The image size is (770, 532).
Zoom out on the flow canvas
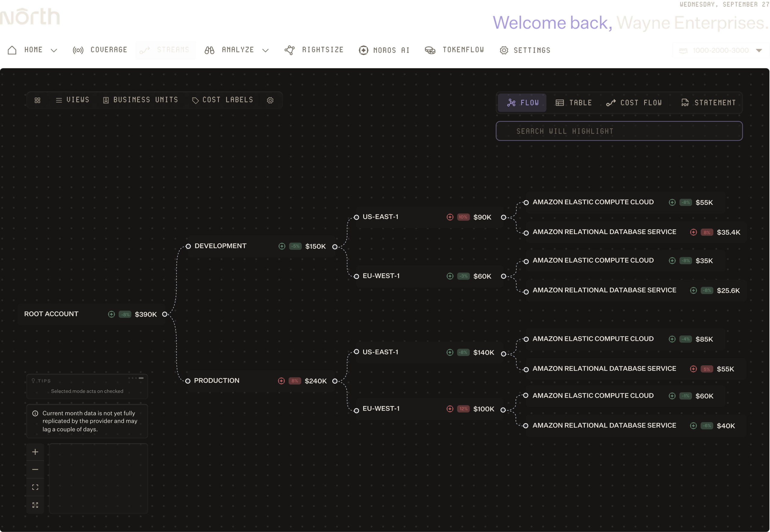pyautogui.click(x=35, y=470)
